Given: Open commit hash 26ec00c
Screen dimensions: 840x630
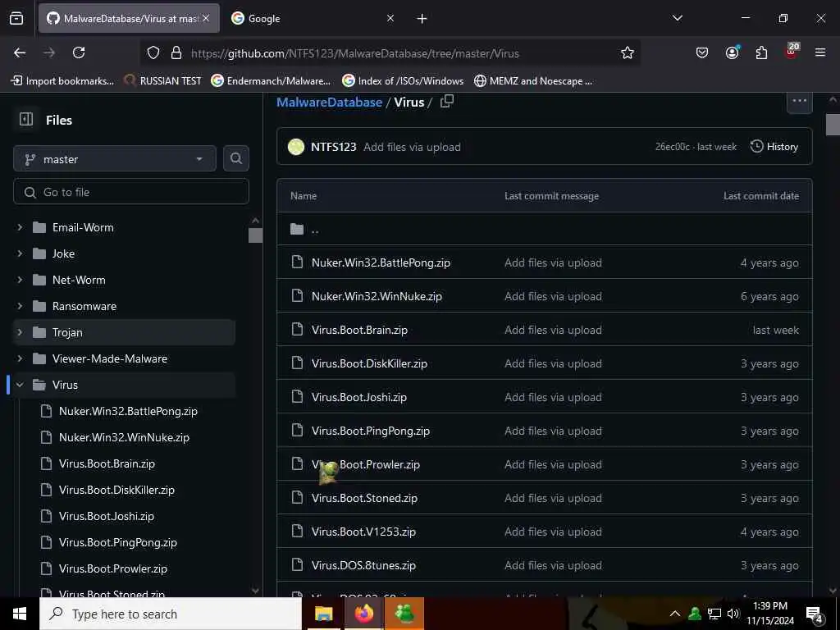Looking at the screenshot, I should click(x=673, y=146).
